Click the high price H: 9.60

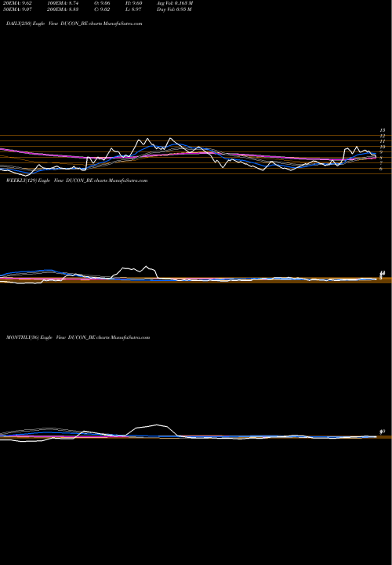(x=133, y=3)
